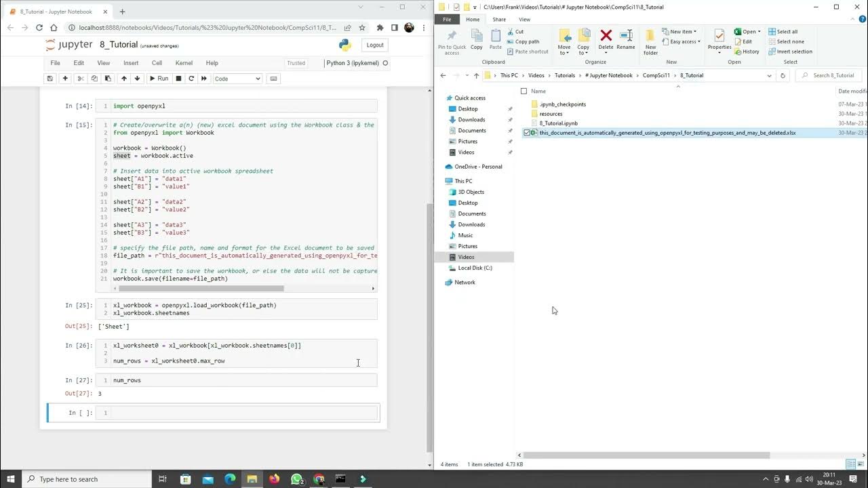Move selected cell up arrow
The width and height of the screenshot is (868, 488).
pos(123,79)
